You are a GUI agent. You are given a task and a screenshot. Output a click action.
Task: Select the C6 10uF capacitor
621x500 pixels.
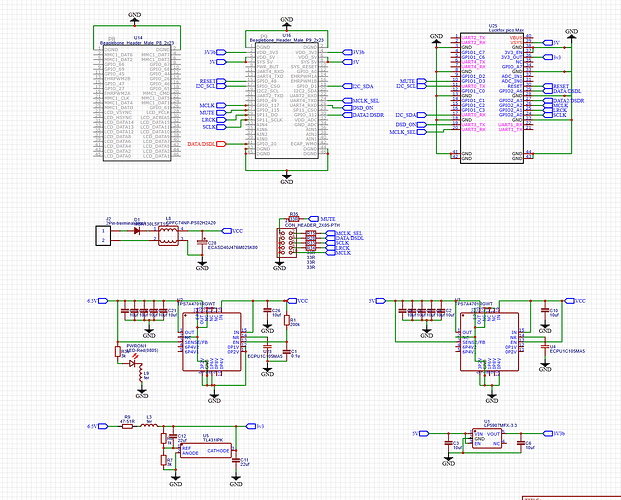521,443
